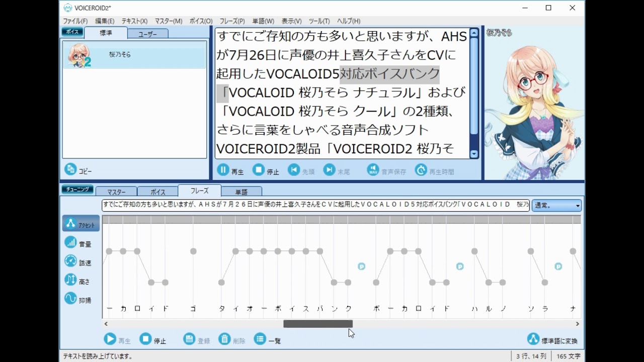Image resolution: width=644 pixels, height=362 pixels.
Task: Click the phrase panel 停止 stop icon
Action: 145,339
